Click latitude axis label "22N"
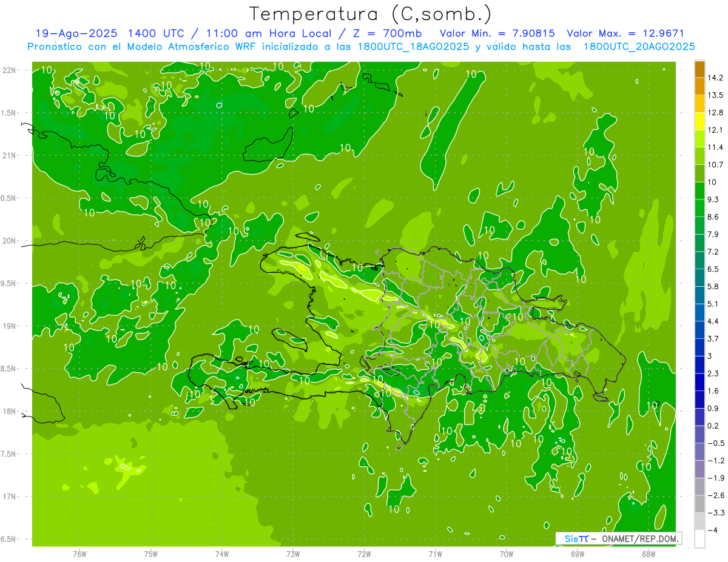Image resolution: width=728 pixels, height=562 pixels. pyautogui.click(x=9, y=70)
